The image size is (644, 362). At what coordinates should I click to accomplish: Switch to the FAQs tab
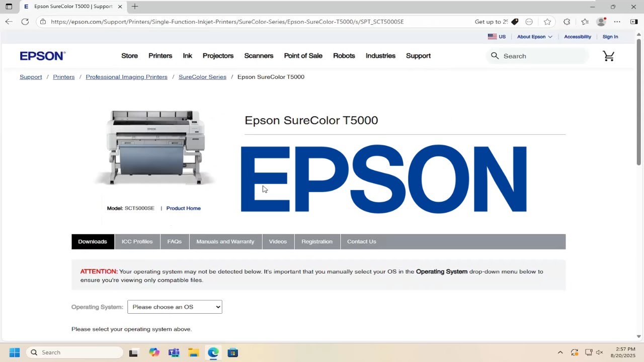175,241
